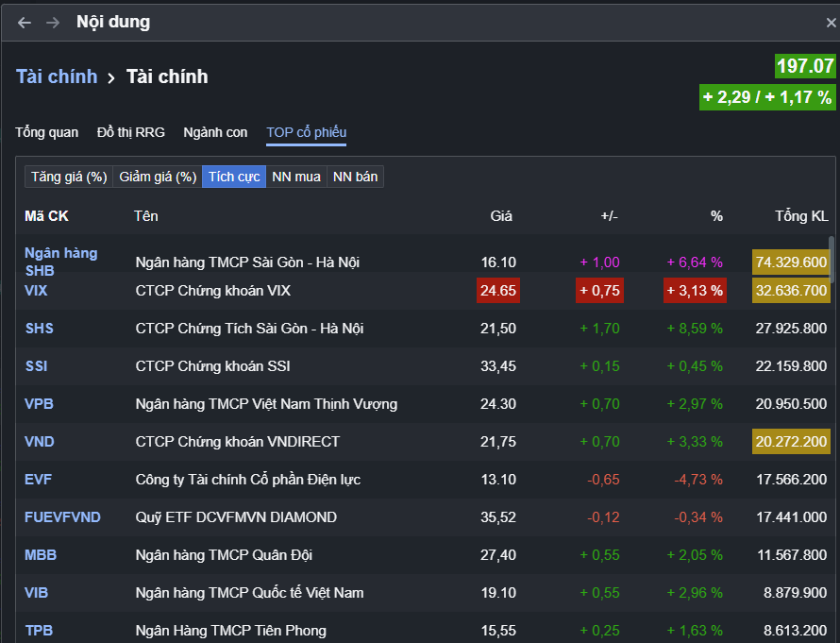The width and height of the screenshot is (840, 643).
Task: Click the index change + 2,29 / + 1,17 %
Action: tap(767, 97)
